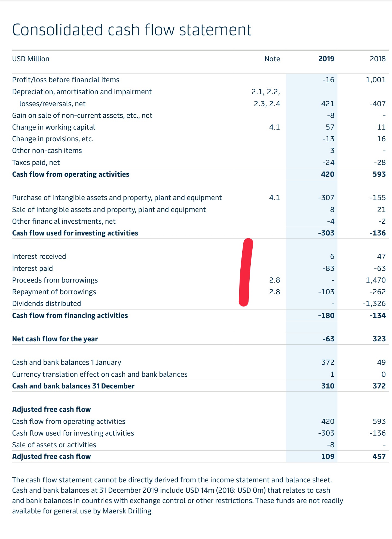Select note reference 4.1 beside Change in working capital
Image resolution: width=392 pixels, height=539 pixels.
[274, 127]
